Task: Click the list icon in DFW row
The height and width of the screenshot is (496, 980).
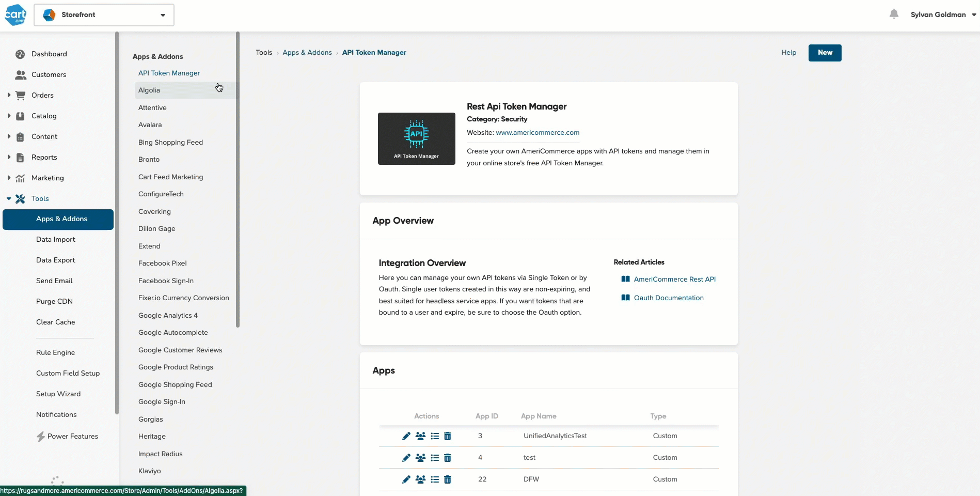Action: pos(435,479)
